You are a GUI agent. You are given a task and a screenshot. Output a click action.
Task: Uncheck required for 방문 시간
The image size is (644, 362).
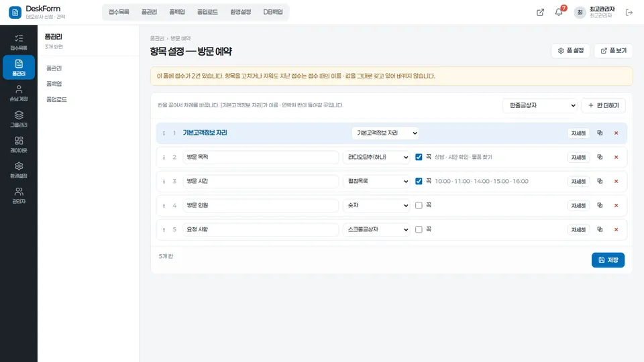(419, 181)
